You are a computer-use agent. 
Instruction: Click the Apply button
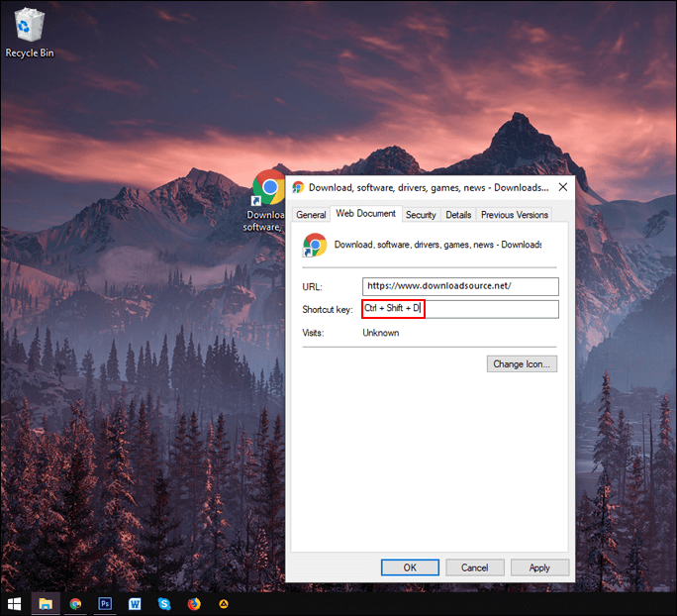pos(539,567)
